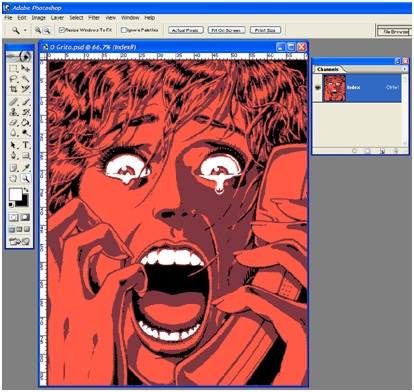Click Save selection as channel button
Viewport: 414px width, 392px height.
pos(368,151)
